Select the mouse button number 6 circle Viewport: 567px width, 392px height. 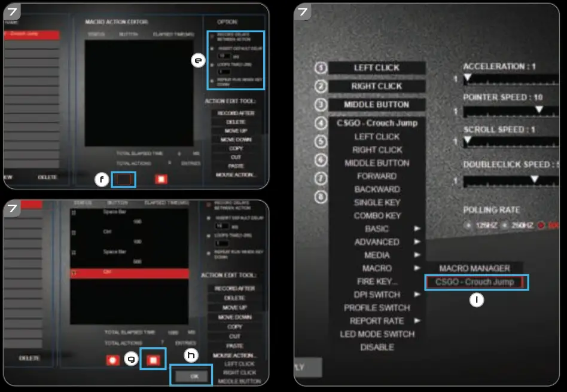(x=321, y=160)
